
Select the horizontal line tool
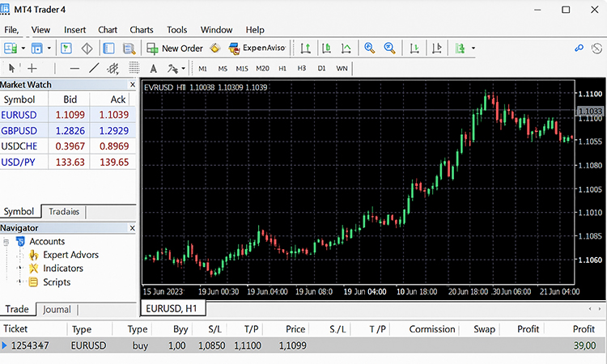(74, 69)
